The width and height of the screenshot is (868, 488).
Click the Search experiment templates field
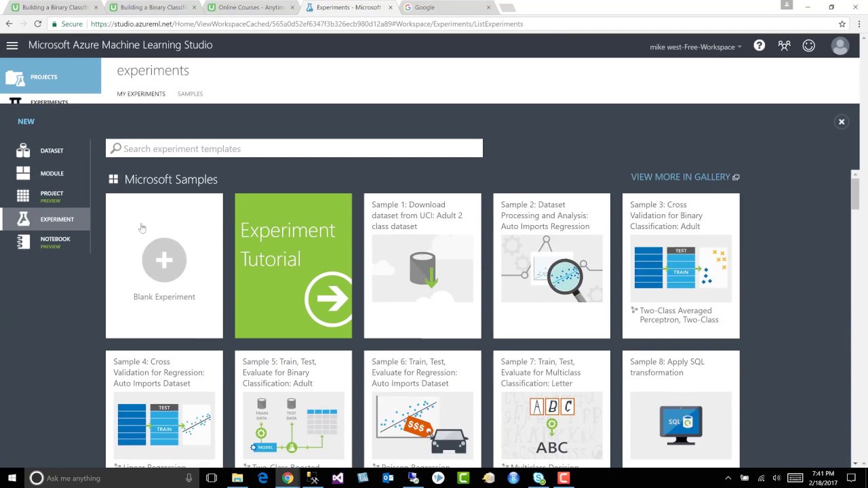point(294,148)
